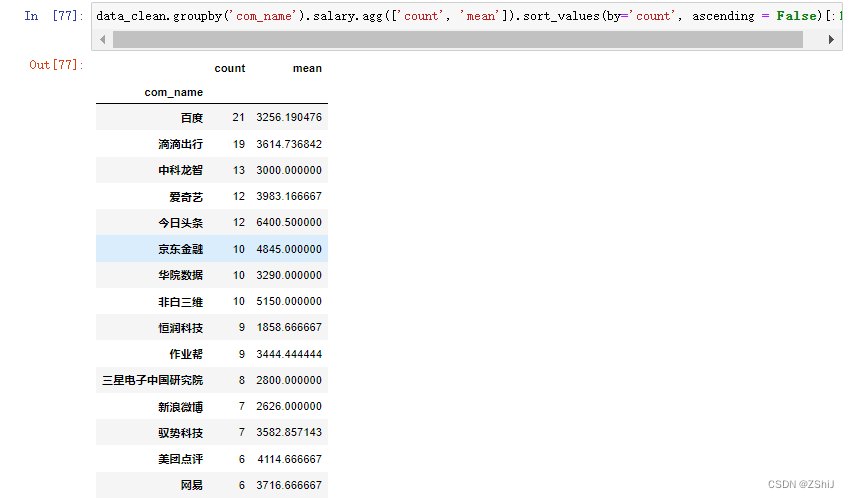Image resolution: width=849 pixels, height=498 pixels.
Task: Click the count 10 in the 非白三维 row
Action: click(239, 302)
